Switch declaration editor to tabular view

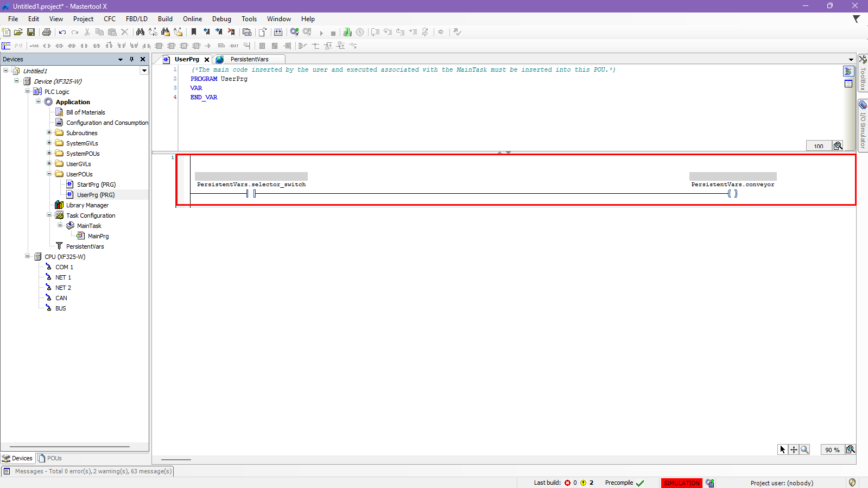tap(848, 84)
